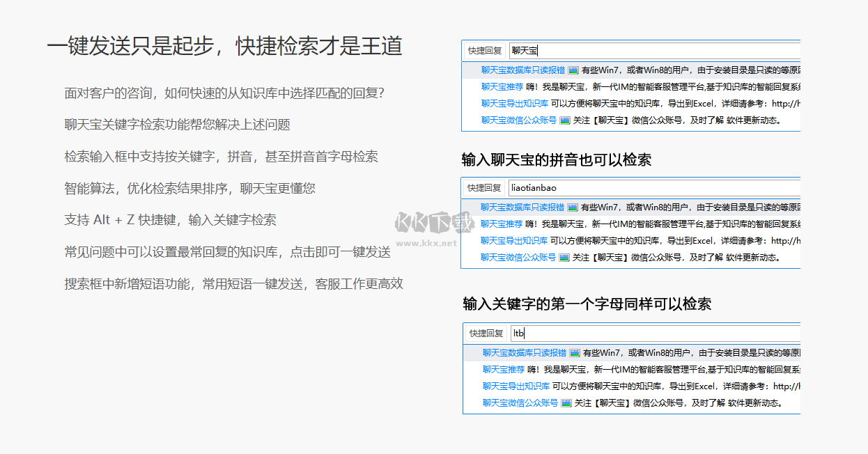Open 聊天宝导出知识库 result under ltb query
The image size is (868, 454).
coord(516,386)
